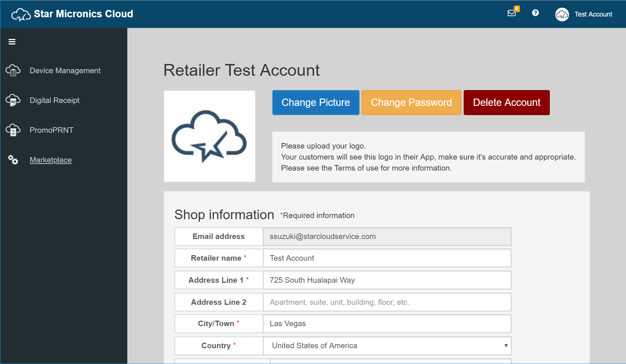
Task: Open Digital Receipt in sidebar
Action: (x=54, y=100)
